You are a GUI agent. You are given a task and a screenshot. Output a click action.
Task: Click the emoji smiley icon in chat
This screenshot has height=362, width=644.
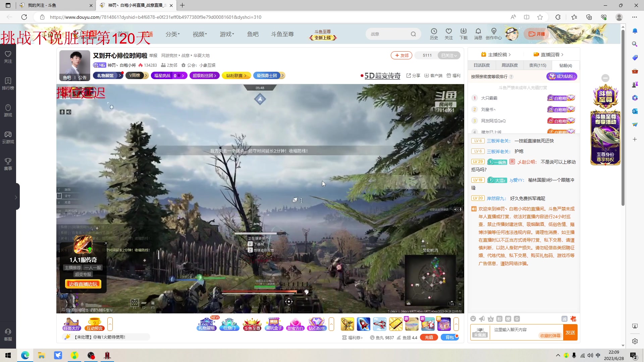click(x=473, y=319)
